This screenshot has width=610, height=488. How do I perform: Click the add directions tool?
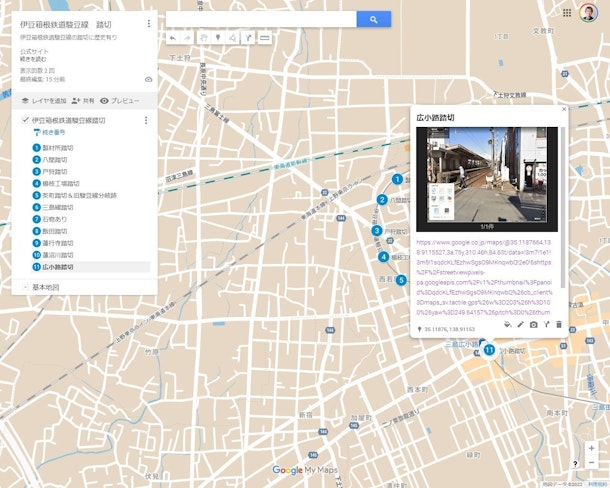click(248, 37)
